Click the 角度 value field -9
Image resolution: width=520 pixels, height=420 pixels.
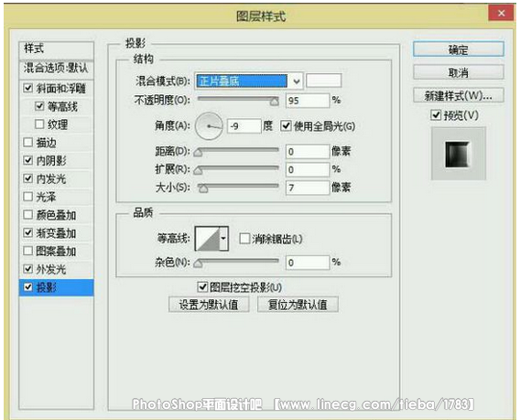click(244, 126)
